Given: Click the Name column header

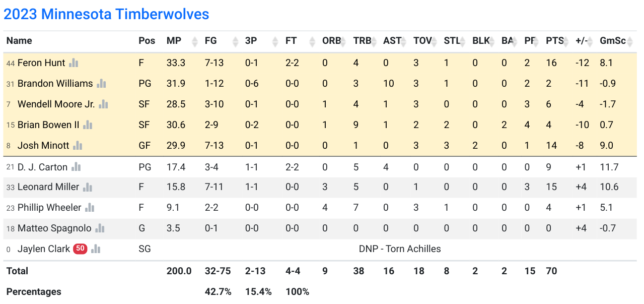Looking at the screenshot, I should pos(19,41).
